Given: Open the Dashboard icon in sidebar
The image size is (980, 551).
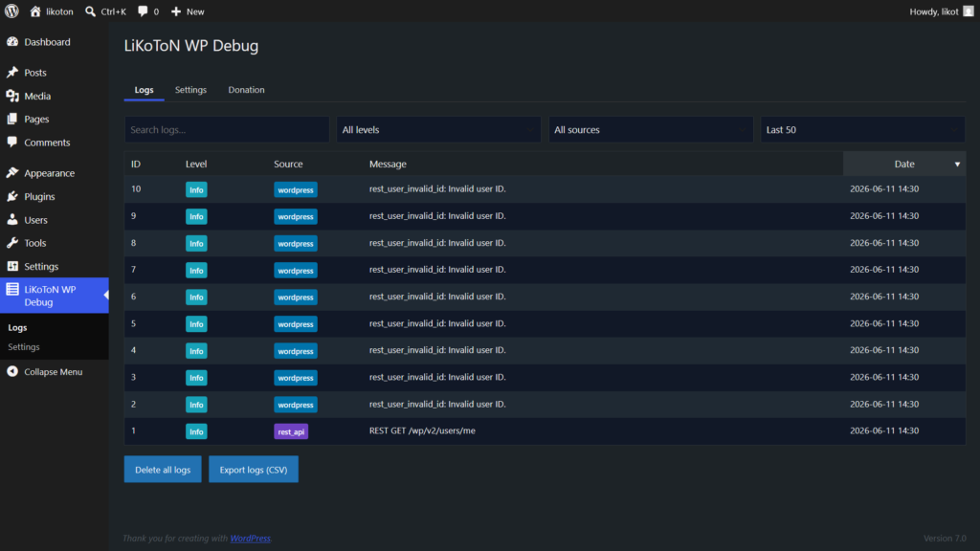Looking at the screenshot, I should [12, 42].
